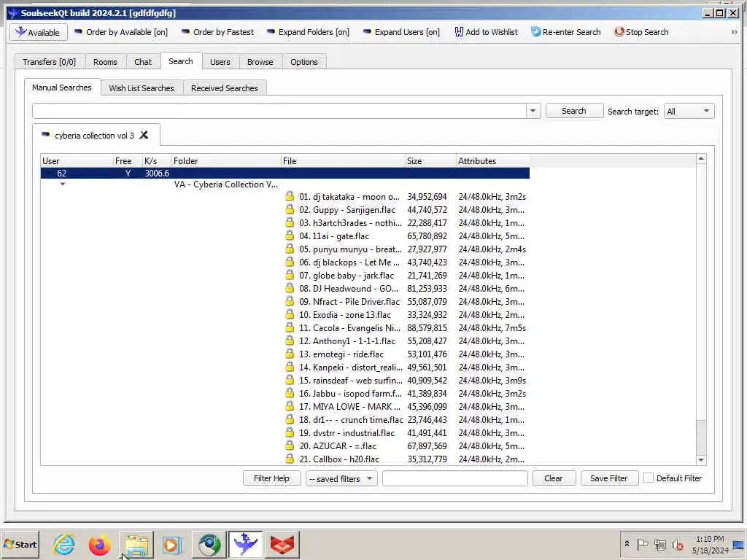
Task: Click the Filter Help button
Action: [x=271, y=478]
